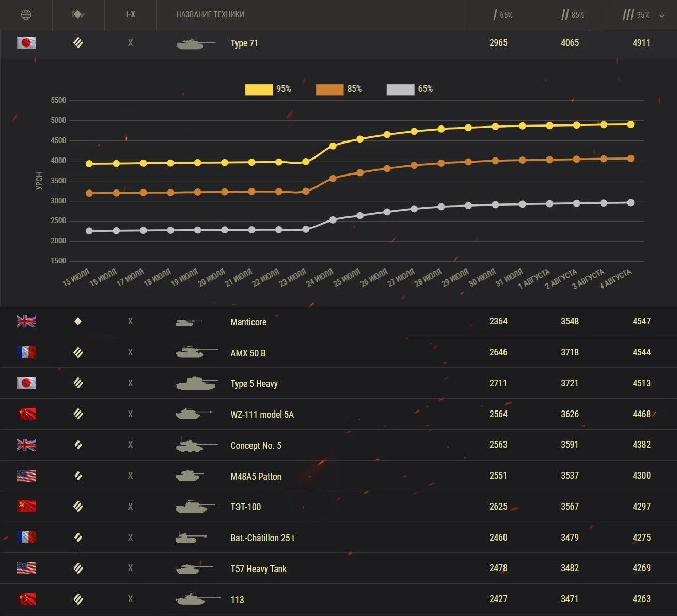Click the tier X cell in Manticore row
This screenshot has width=677, height=616.
pos(130,321)
